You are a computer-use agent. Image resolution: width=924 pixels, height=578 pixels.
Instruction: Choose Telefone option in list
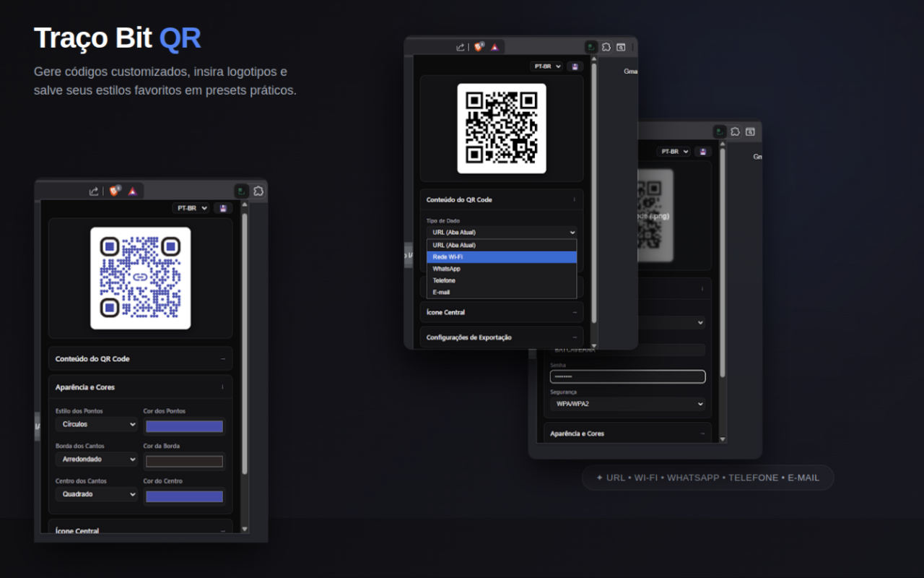pyautogui.click(x=502, y=280)
